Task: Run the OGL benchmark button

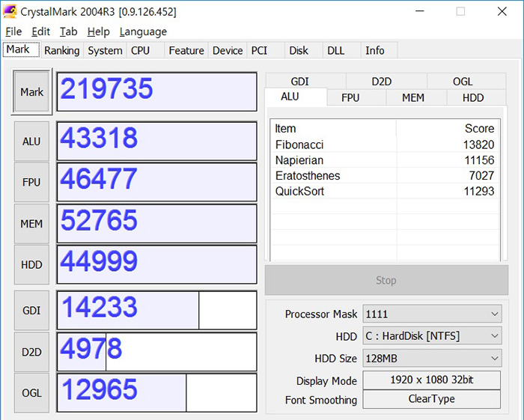Action: pos(31,393)
